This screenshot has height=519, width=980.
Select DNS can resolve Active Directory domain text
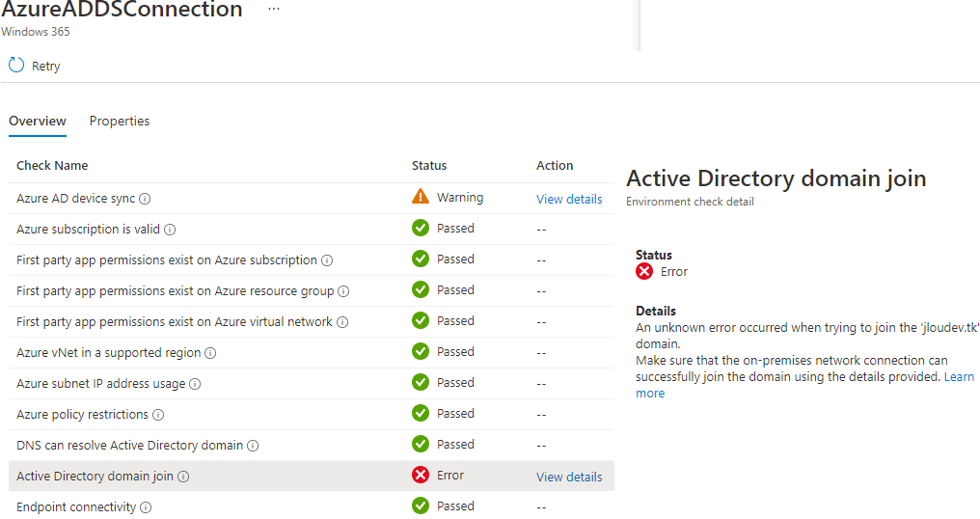pos(129,445)
